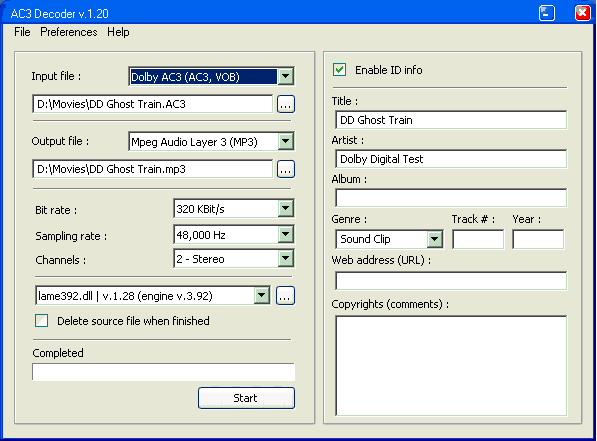Screen dimensions: 597x441
Task: Click the Completed progress bar
Action: point(164,372)
